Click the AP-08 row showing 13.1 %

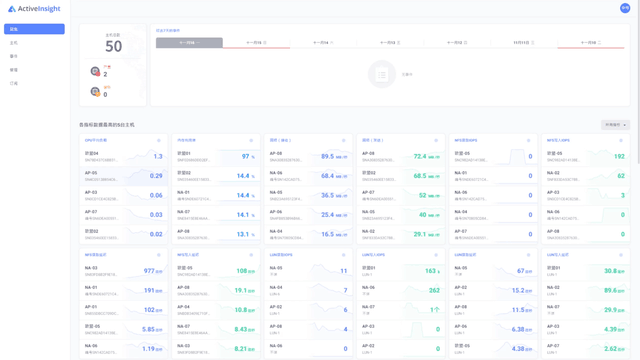coord(216,234)
